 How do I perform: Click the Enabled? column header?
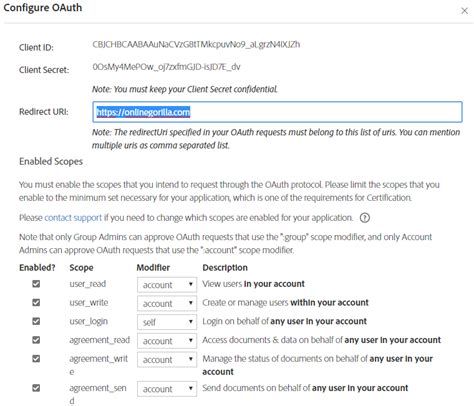(x=37, y=267)
